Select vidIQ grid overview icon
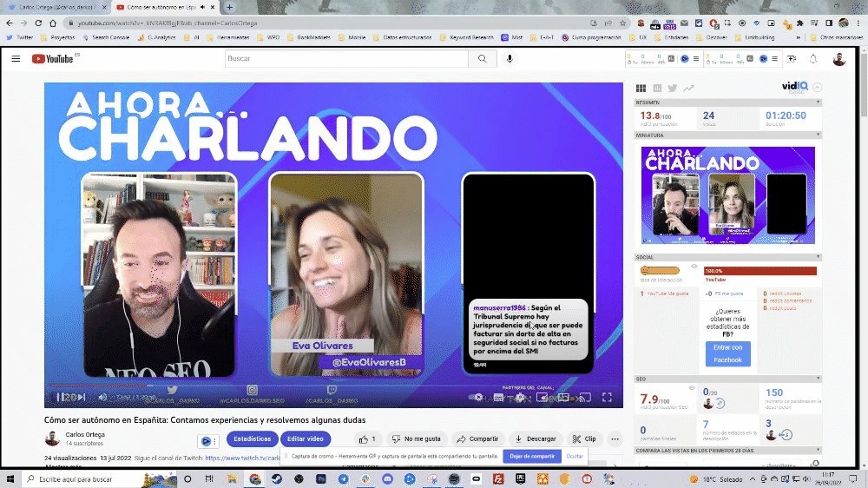 (641, 88)
